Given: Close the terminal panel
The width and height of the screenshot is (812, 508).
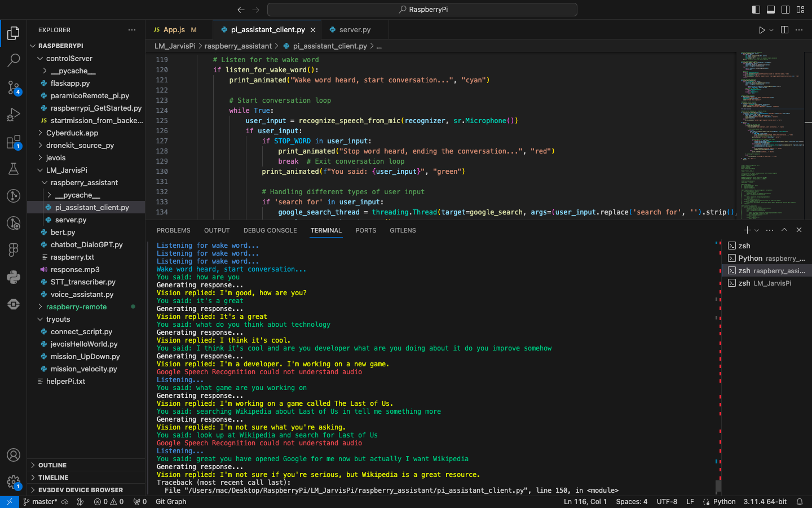Looking at the screenshot, I should point(799,230).
